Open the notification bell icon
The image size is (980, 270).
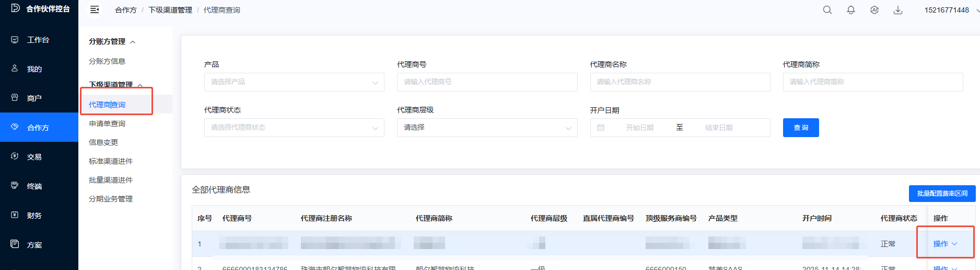[x=851, y=10]
